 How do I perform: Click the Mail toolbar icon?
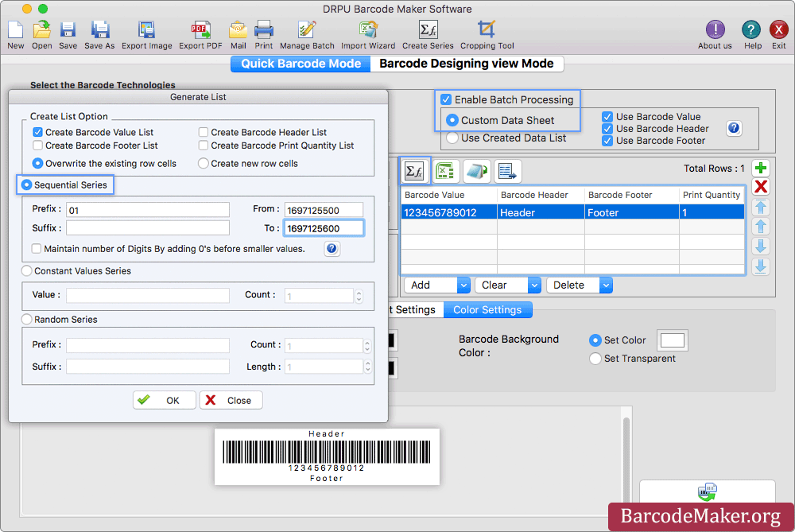[x=238, y=30]
